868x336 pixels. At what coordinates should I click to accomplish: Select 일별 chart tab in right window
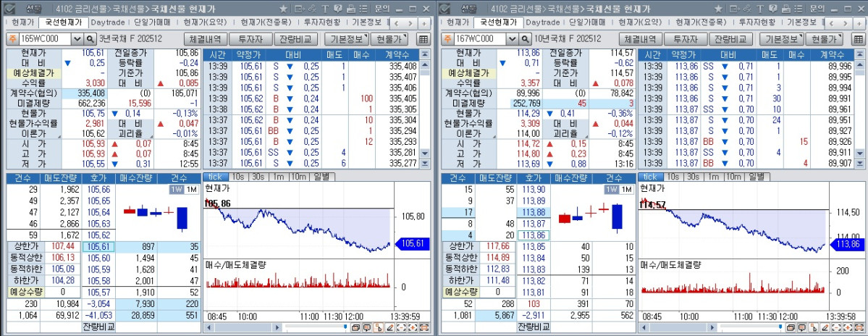point(758,177)
